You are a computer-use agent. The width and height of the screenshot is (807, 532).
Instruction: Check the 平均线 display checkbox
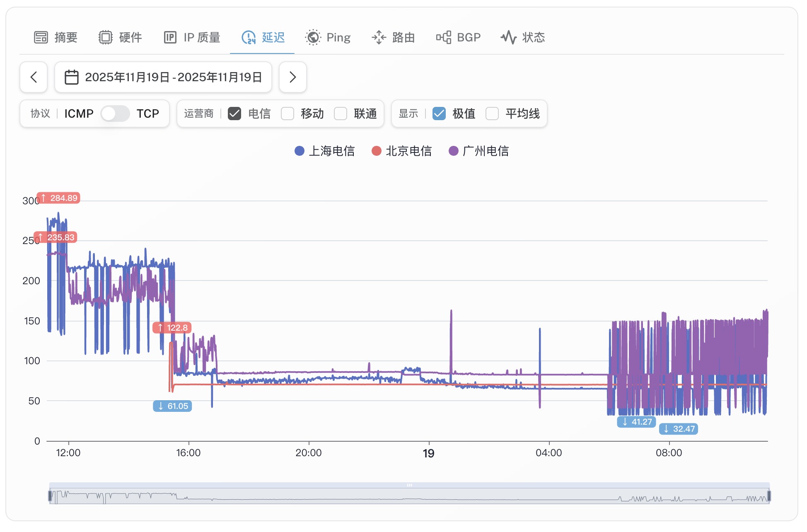(492, 114)
